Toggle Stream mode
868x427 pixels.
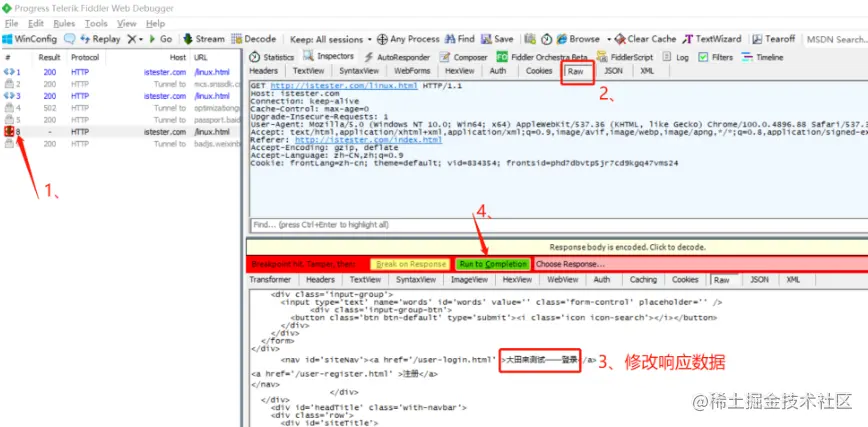203,39
